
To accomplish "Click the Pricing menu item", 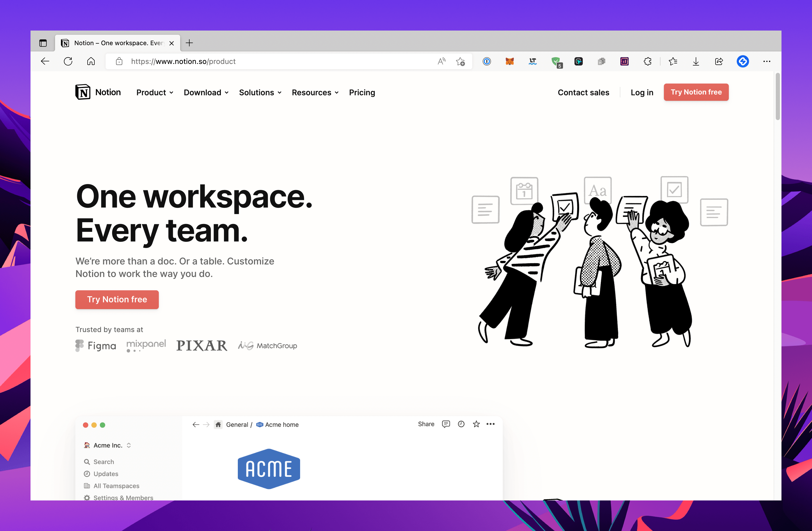I will coord(362,92).
